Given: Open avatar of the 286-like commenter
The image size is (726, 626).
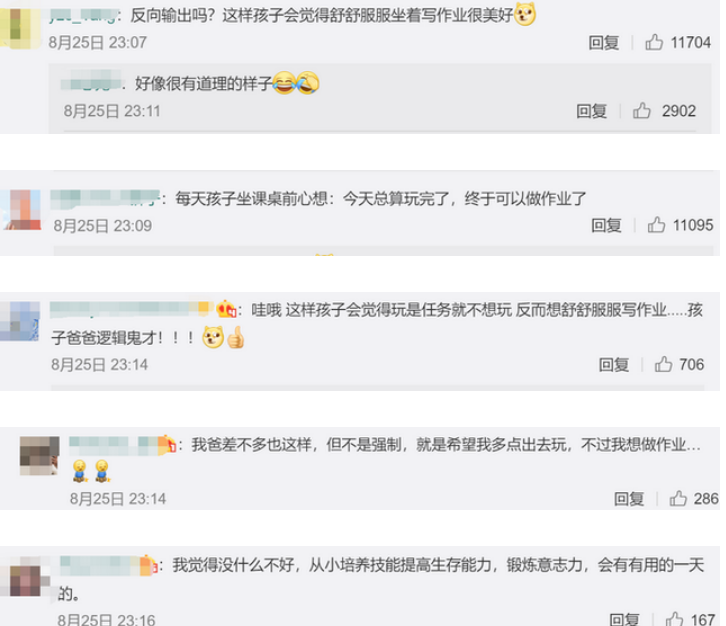Looking at the screenshot, I should pos(39,456).
